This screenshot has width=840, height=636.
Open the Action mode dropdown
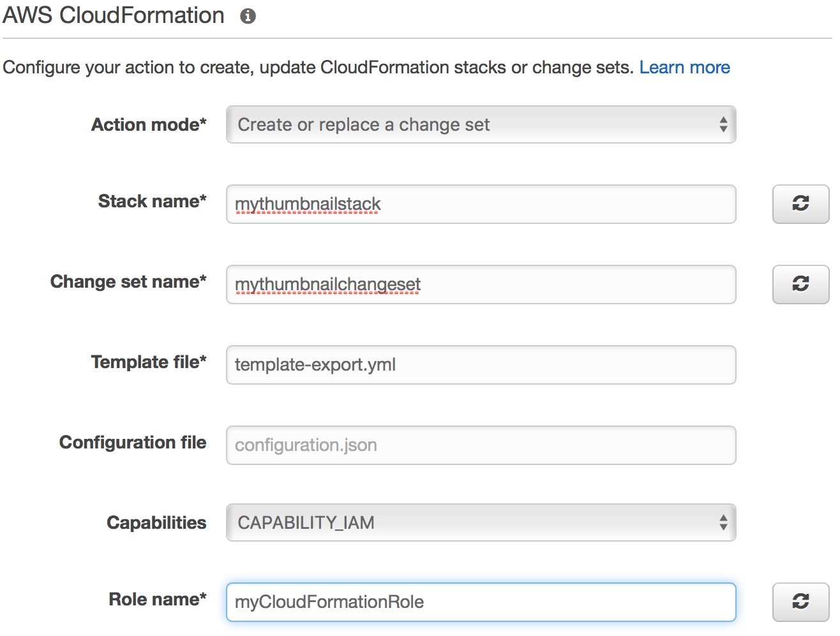481,124
